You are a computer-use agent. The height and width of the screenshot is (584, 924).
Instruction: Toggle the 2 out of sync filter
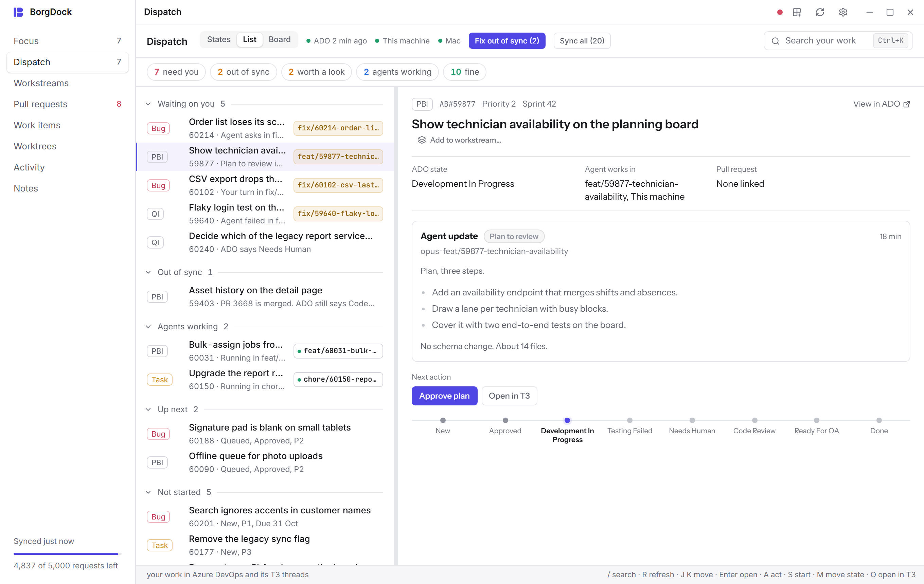(243, 72)
